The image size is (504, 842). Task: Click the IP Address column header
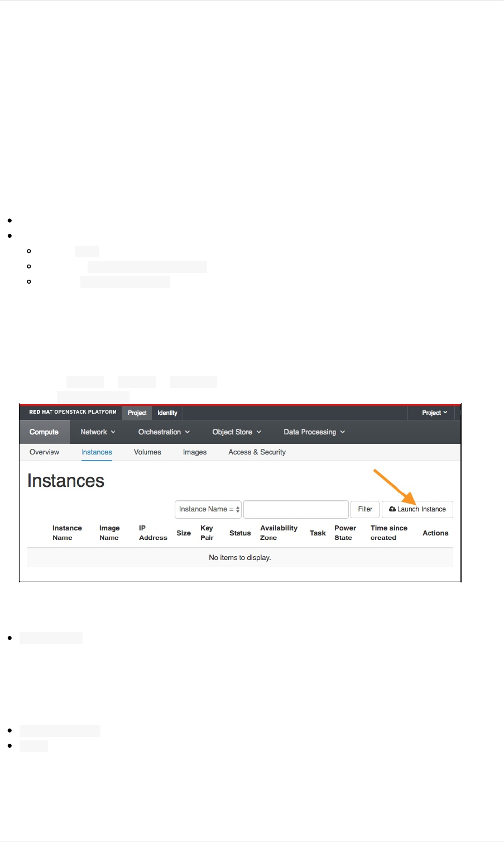point(153,533)
